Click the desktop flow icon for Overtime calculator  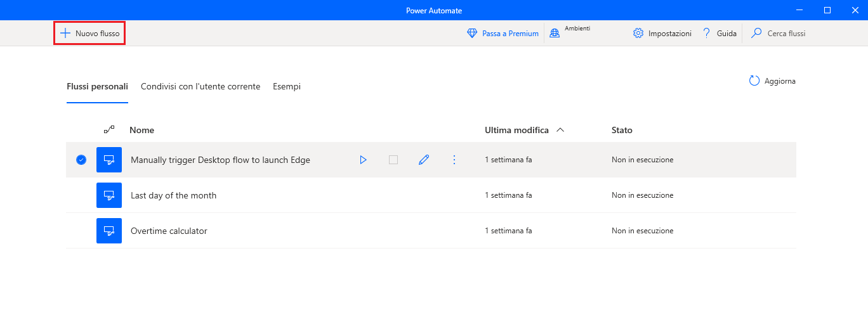[109, 231]
